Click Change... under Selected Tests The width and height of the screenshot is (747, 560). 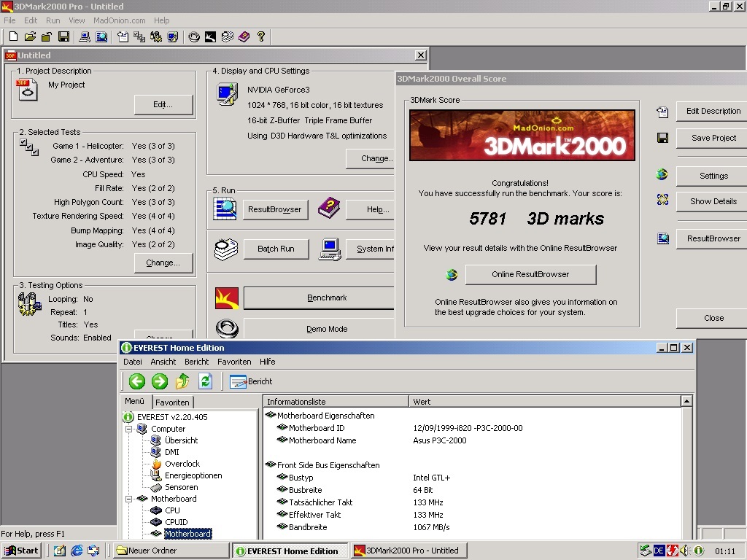(163, 262)
